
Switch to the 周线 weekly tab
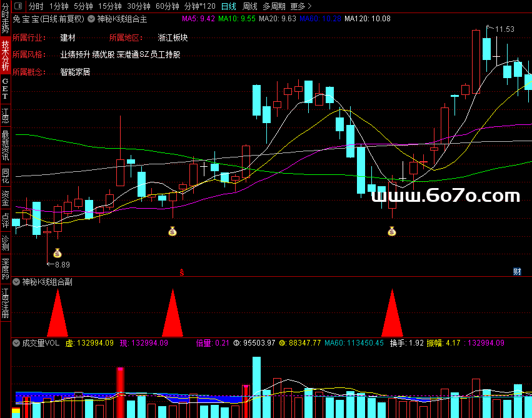[x=250, y=6]
